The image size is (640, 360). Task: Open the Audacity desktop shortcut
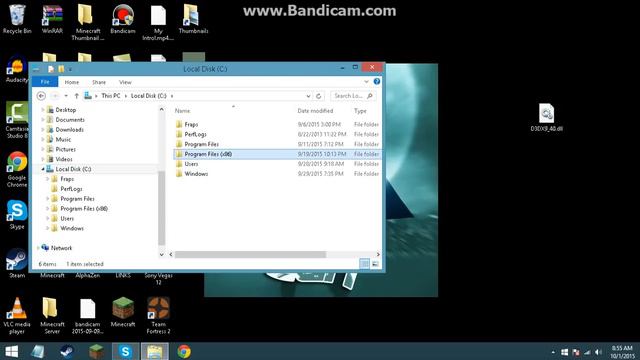[17, 69]
